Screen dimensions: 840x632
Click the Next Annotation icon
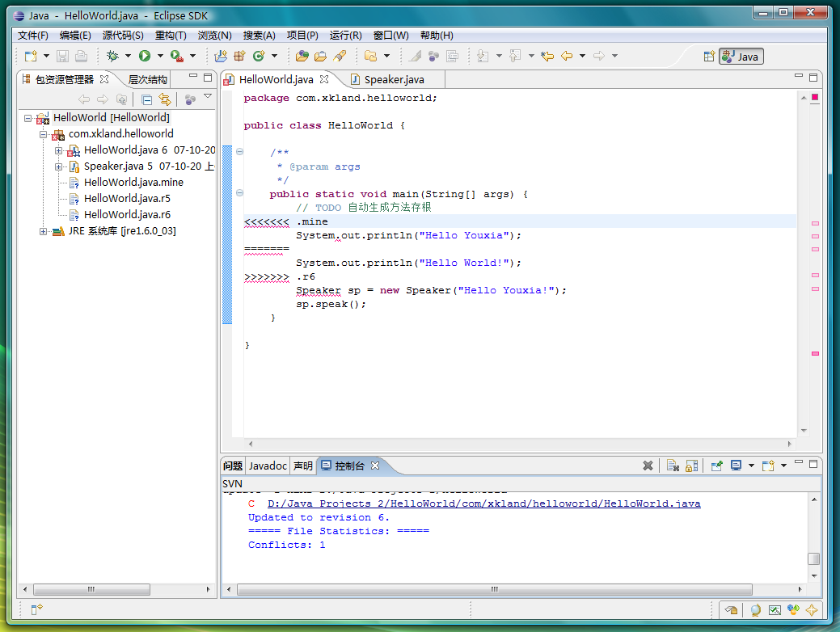(x=483, y=56)
